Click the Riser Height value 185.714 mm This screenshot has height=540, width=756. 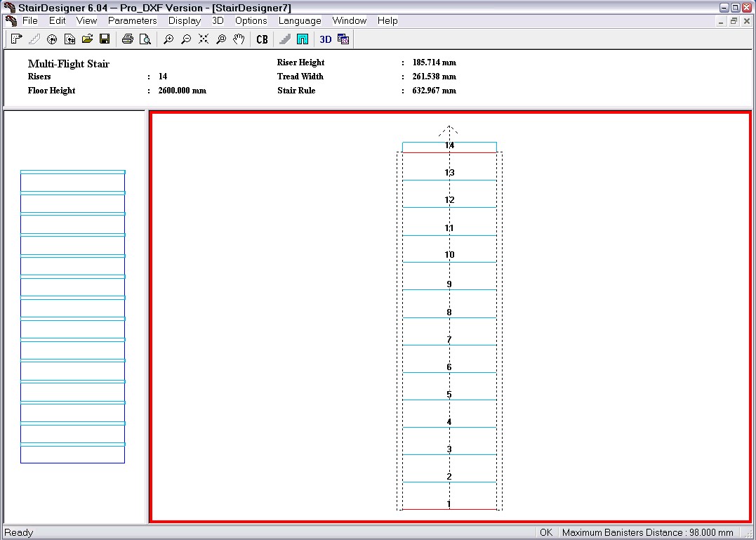pos(434,62)
